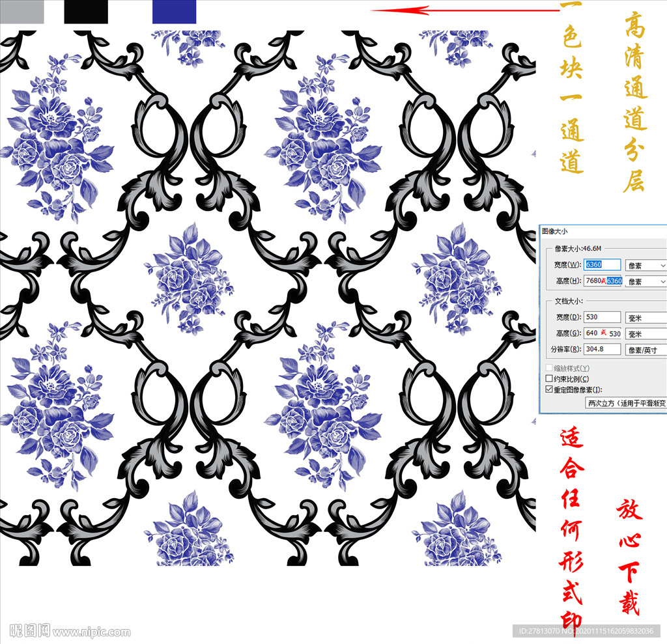The image size is (667, 644).
Task: Open the pixel width unit dropdown 像素
Action: click(x=646, y=266)
